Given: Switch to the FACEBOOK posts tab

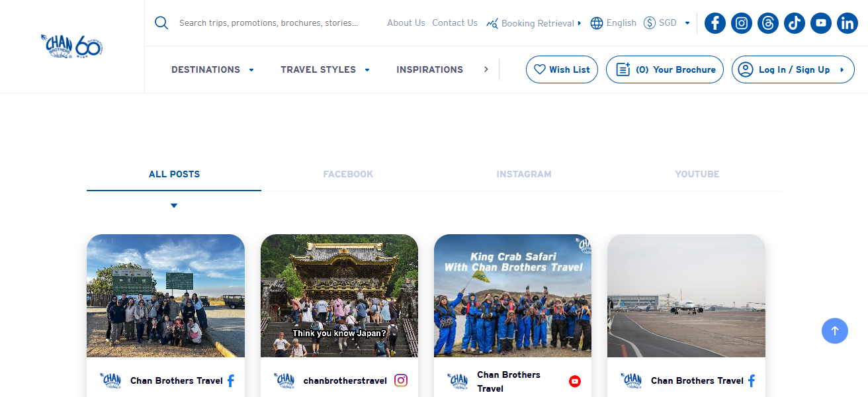Looking at the screenshot, I should (x=348, y=174).
